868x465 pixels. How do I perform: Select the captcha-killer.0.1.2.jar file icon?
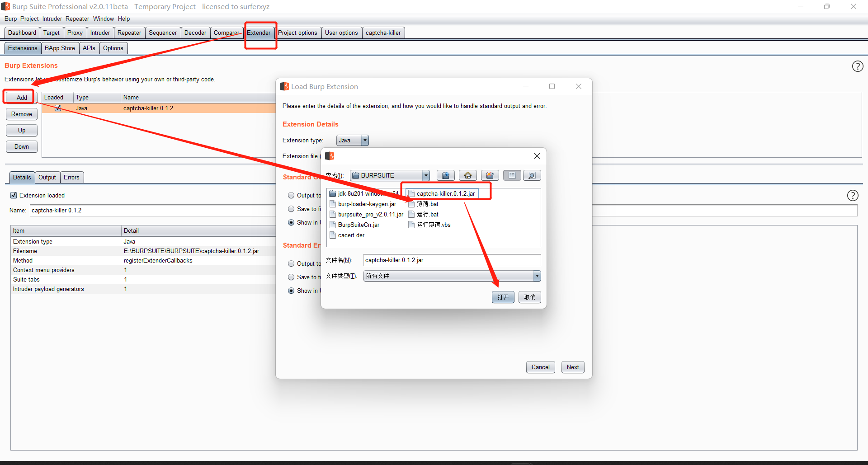pos(411,193)
